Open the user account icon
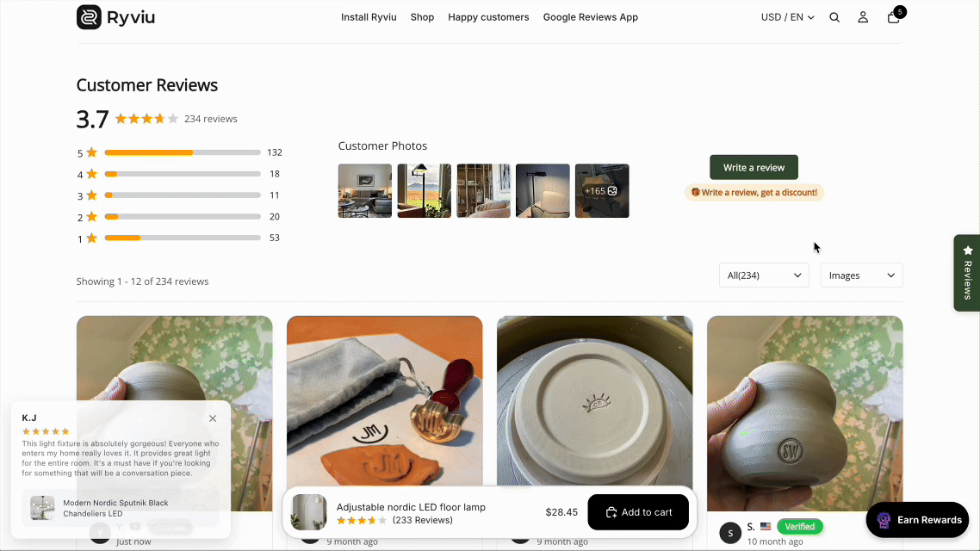Viewport: 980px width, 551px height. point(863,17)
